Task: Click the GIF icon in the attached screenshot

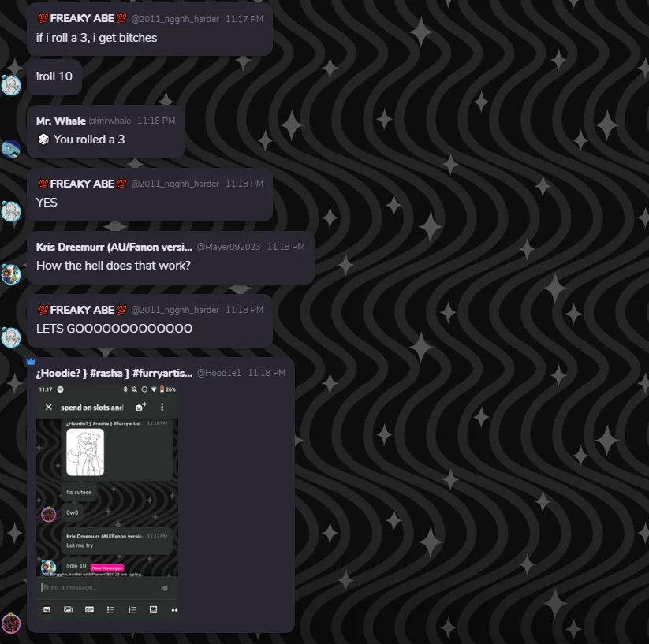Action: [89, 609]
